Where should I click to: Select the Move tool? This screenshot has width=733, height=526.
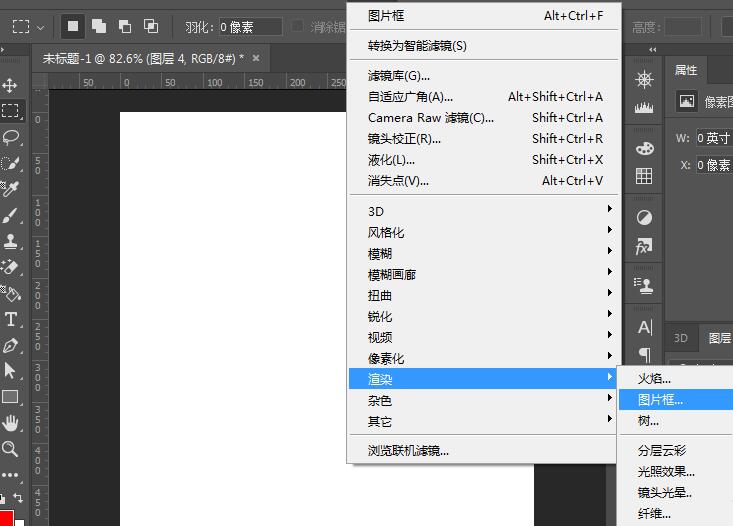(x=11, y=86)
